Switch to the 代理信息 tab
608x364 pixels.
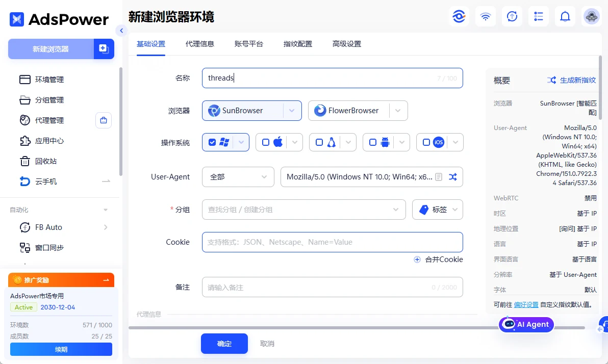click(x=200, y=44)
